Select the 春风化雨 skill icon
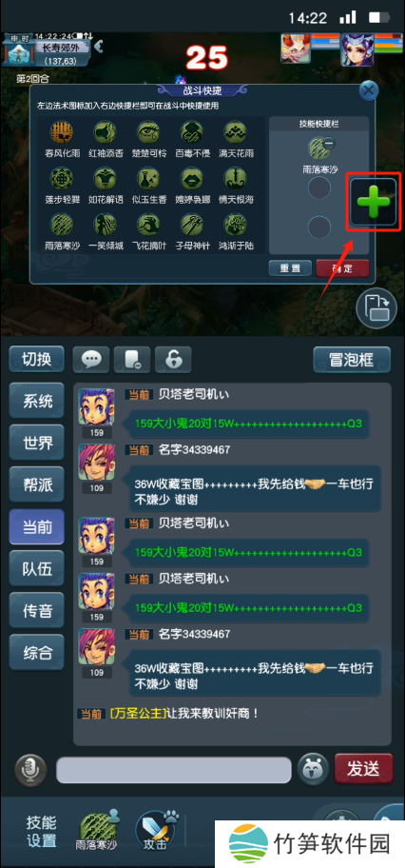Viewport: 405px width, 868px height. pos(62,132)
